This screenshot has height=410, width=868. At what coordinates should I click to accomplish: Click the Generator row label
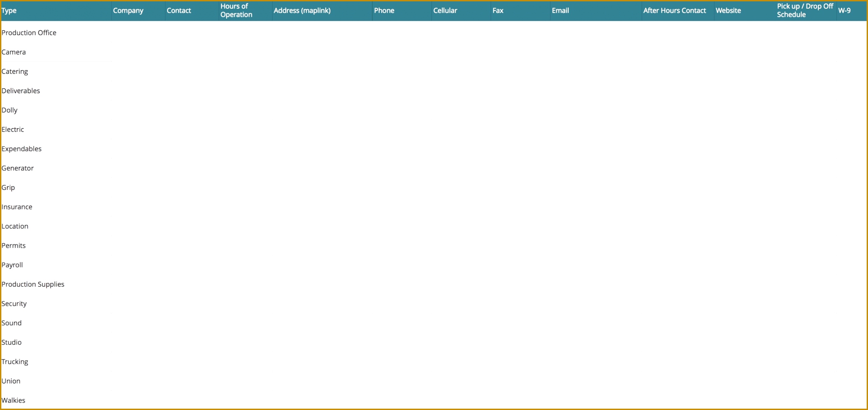click(x=17, y=168)
